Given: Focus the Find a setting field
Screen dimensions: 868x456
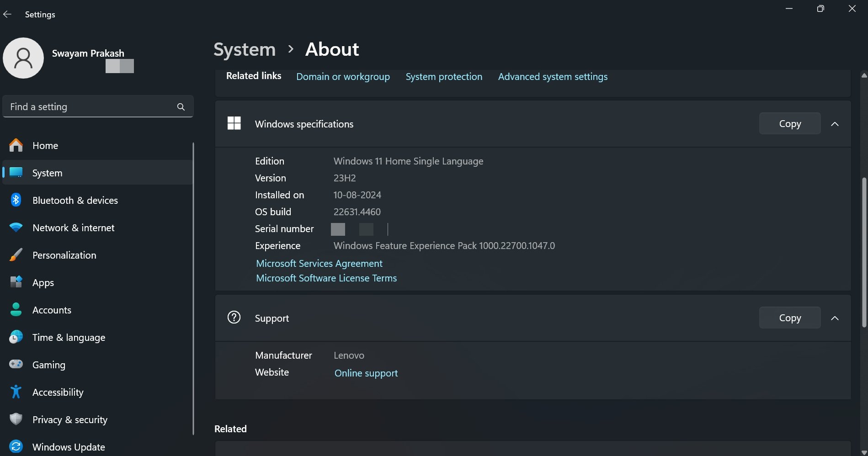Looking at the screenshot, I should point(98,106).
